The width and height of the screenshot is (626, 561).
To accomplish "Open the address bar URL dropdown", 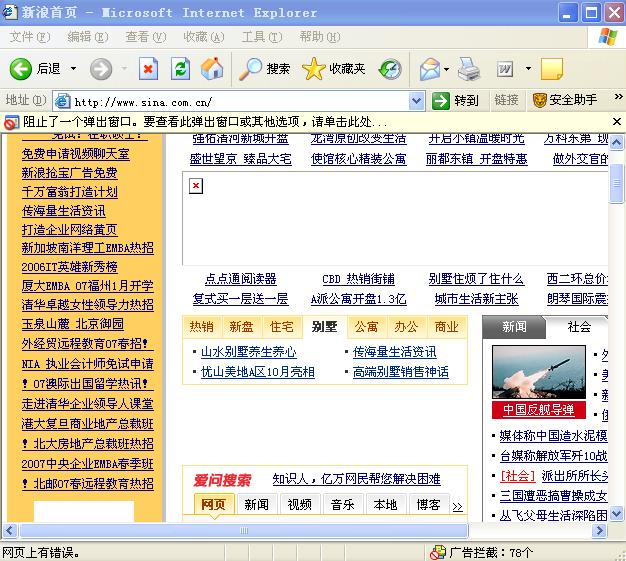I will [x=416, y=101].
